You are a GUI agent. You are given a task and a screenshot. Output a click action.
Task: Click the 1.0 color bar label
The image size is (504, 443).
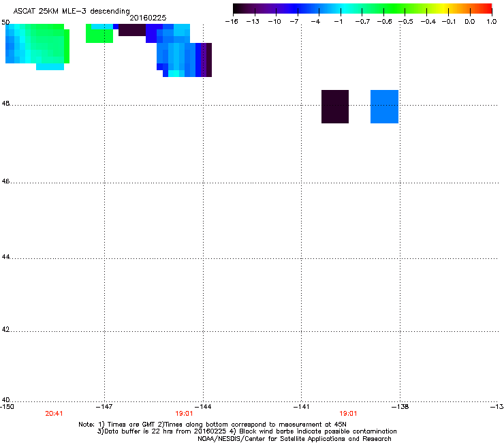[x=492, y=22]
